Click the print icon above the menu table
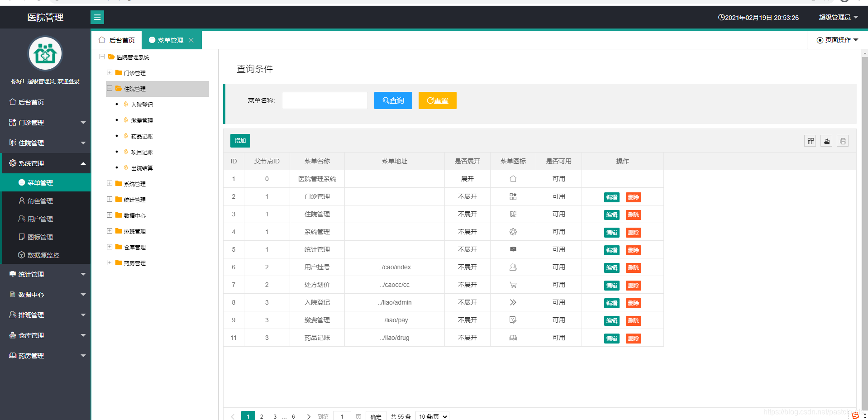The height and width of the screenshot is (420, 868). pyautogui.click(x=843, y=141)
